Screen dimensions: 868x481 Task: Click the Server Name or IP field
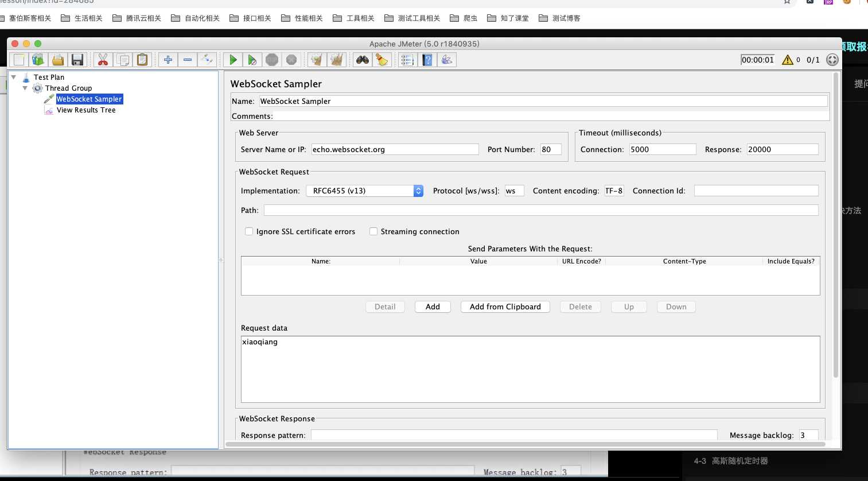pyautogui.click(x=395, y=149)
